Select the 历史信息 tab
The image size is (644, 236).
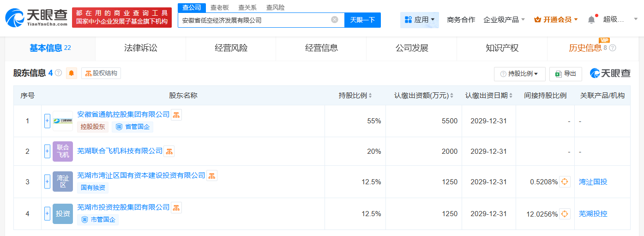tap(585, 48)
